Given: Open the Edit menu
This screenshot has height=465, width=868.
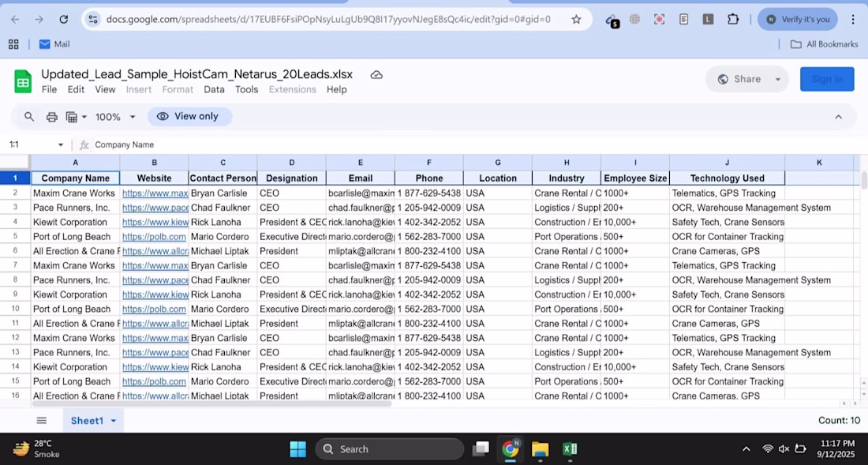Looking at the screenshot, I should [76, 90].
